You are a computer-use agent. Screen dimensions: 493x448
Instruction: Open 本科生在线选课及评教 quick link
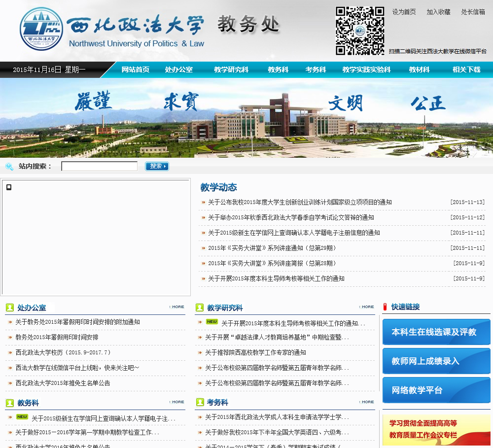pyautogui.click(x=436, y=332)
